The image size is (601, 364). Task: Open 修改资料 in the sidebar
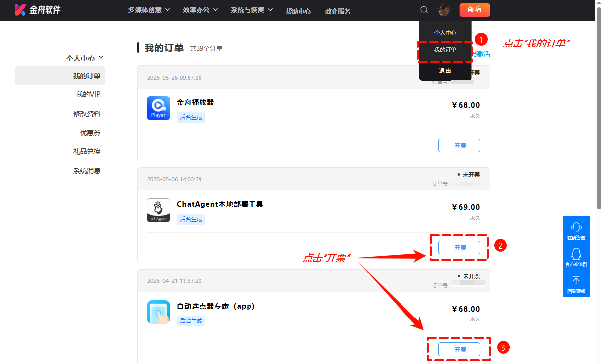click(x=87, y=114)
